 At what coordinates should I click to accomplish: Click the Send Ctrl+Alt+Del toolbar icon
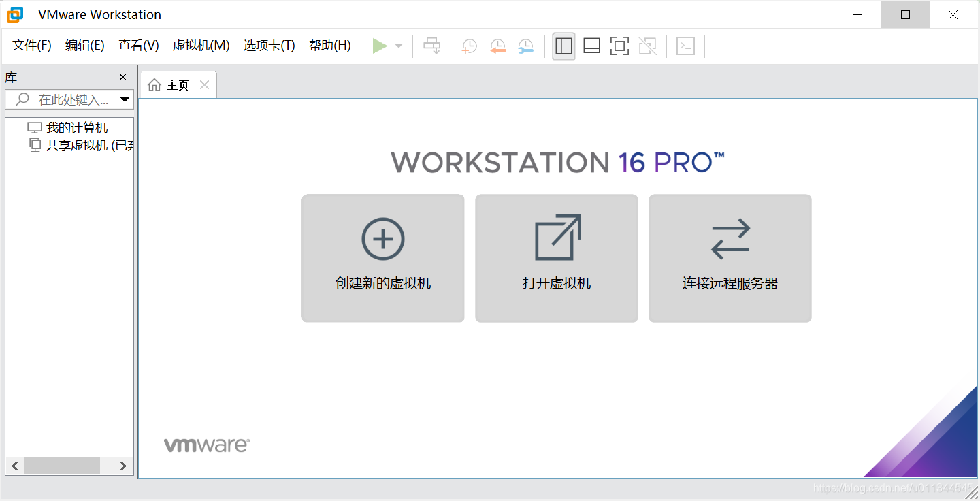coord(432,46)
